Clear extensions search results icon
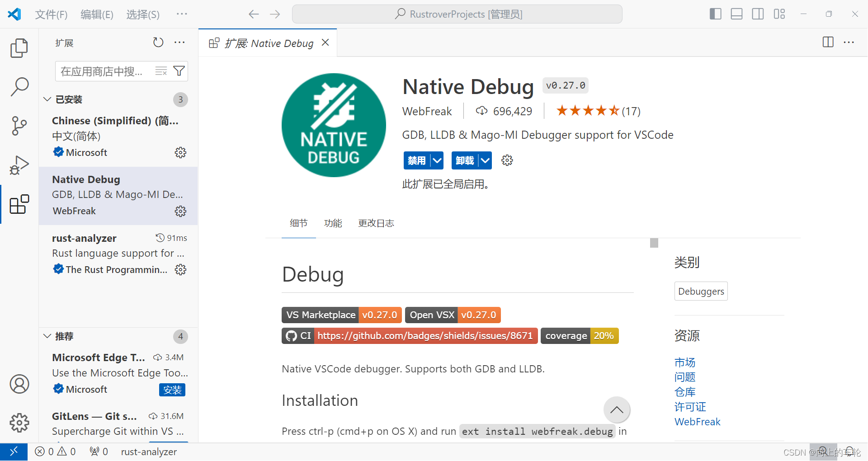Screen dimensions: 868x461 coord(161,71)
